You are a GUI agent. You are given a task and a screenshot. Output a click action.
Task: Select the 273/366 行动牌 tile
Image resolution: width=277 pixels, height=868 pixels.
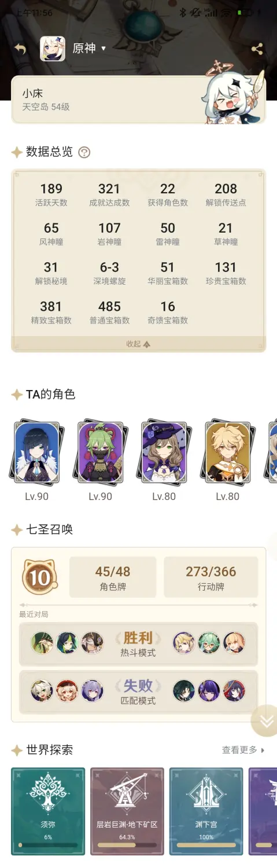(x=211, y=577)
